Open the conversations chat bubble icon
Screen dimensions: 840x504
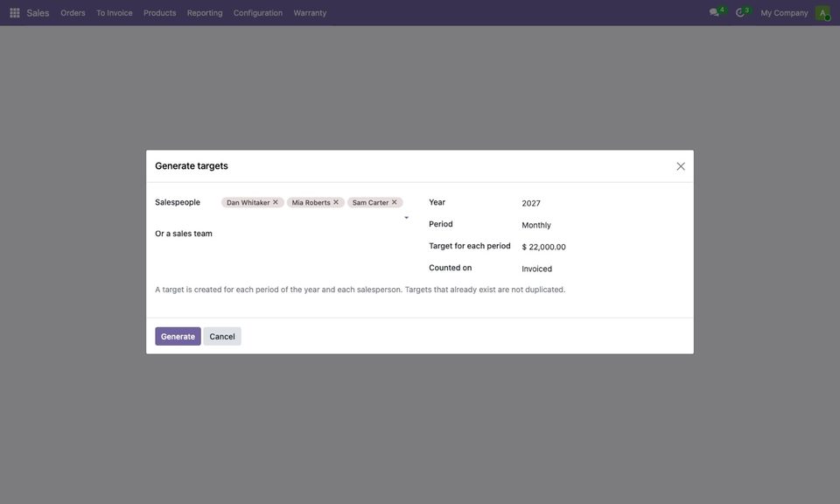tap(714, 12)
